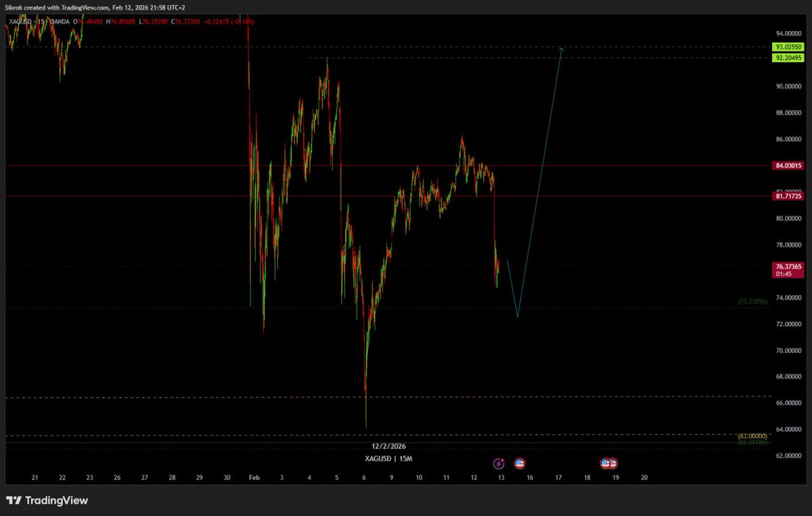
Task: Click the 94.00000 price axis label
Action: 789,33
